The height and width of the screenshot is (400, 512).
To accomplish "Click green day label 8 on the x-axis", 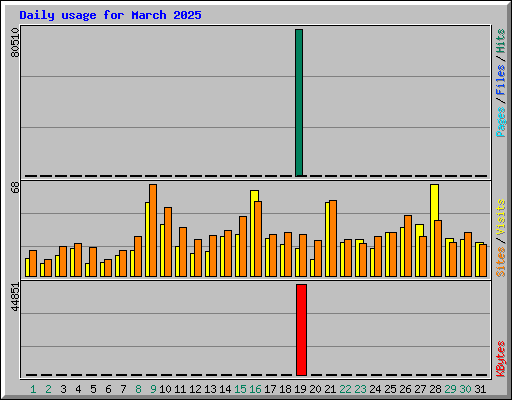I will pyautogui.click(x=138, y=389).
